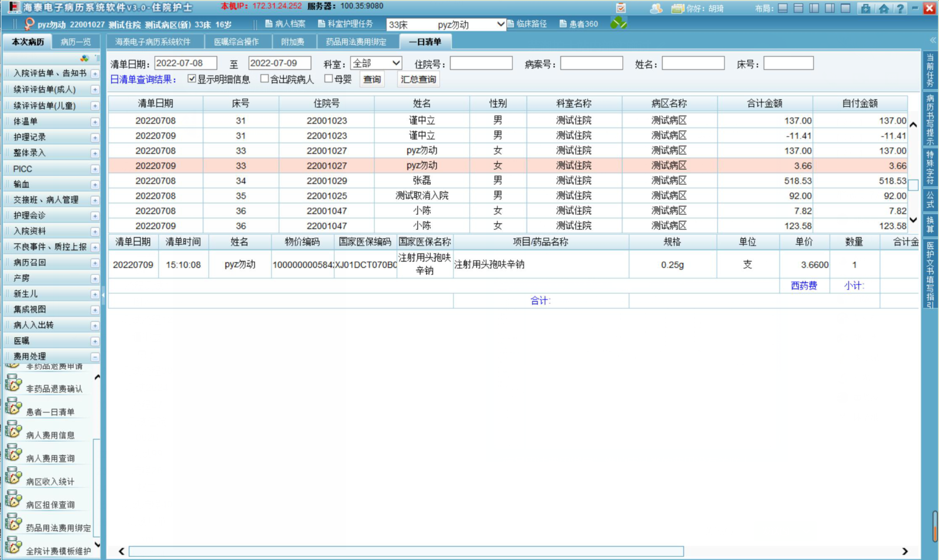939x560 pixels.
Task: Check the 母婴 checkbox
Action: tap(329, 79)
